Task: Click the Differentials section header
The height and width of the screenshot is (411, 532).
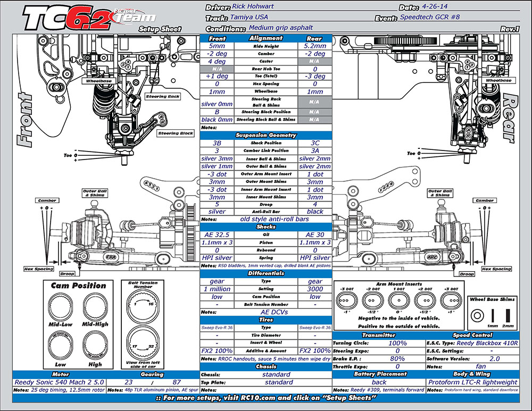Action: pyautogui.click(x=266, y=273)
